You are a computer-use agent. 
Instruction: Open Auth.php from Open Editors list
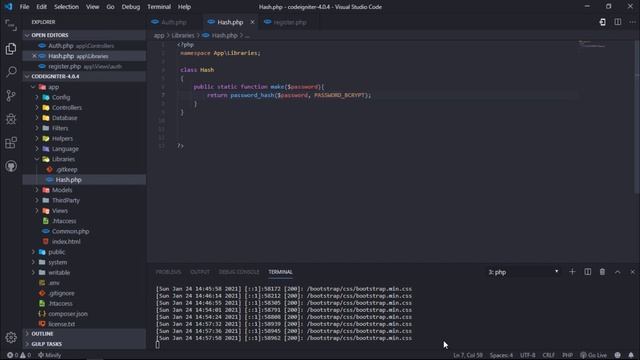click(x=84, y=46)
